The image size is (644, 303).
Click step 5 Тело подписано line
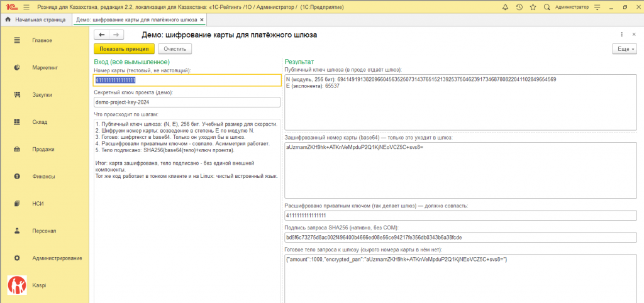(x=165, y=150)
